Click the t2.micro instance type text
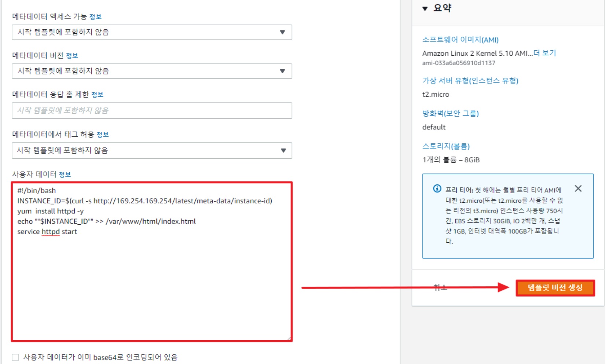The image size is (606, 364). point(436,95)
